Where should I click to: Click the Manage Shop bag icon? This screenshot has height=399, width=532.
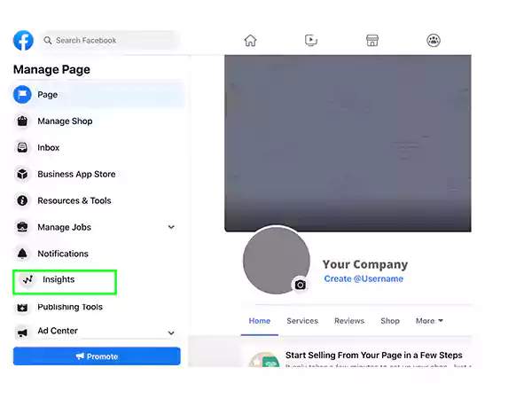[22, 121]
